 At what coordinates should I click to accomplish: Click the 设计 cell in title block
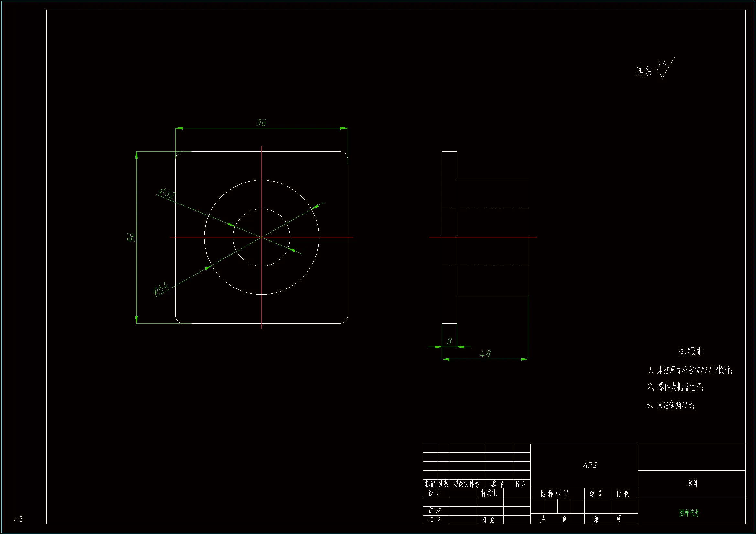tap(434, 493)
